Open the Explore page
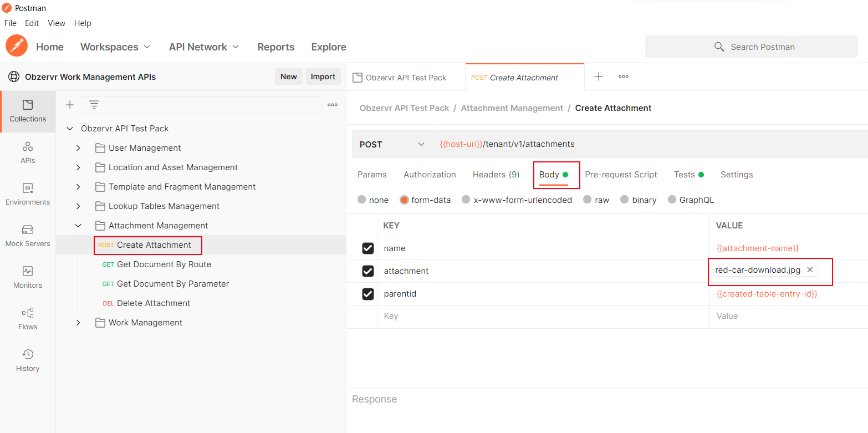Viewport: 868px width, 433px height. click(329, 47)
